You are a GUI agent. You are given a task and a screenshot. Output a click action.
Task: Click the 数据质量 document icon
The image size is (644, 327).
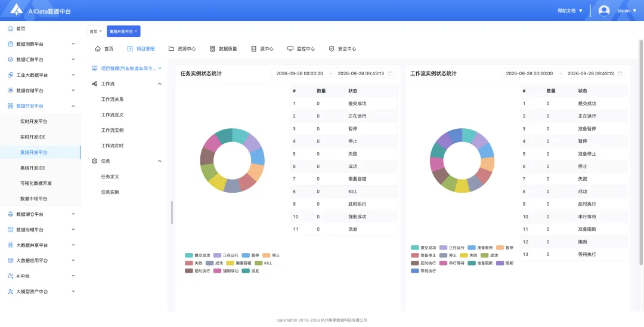click(x=212, y=48)
